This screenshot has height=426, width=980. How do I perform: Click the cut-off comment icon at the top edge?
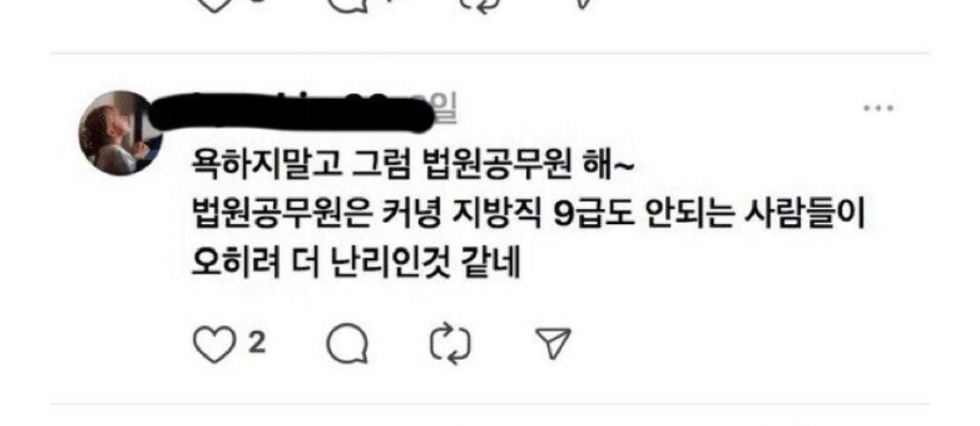click(x=347, y=5)
